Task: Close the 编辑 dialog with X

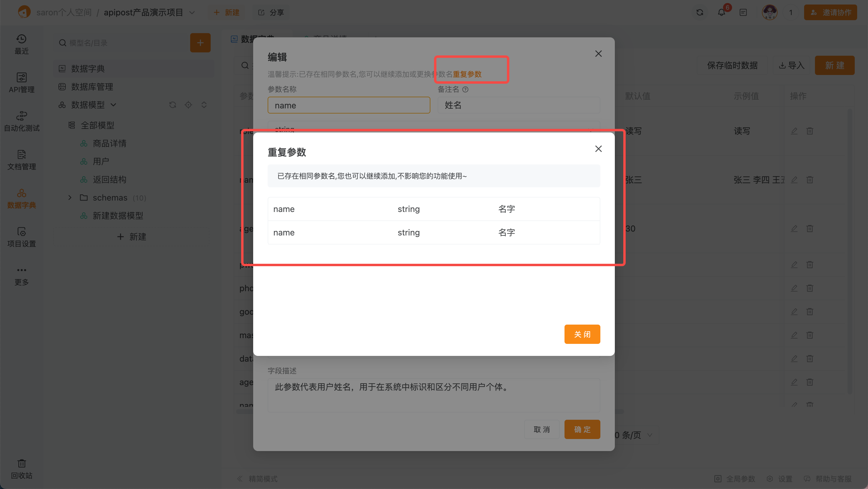Action: coord(598,54)
